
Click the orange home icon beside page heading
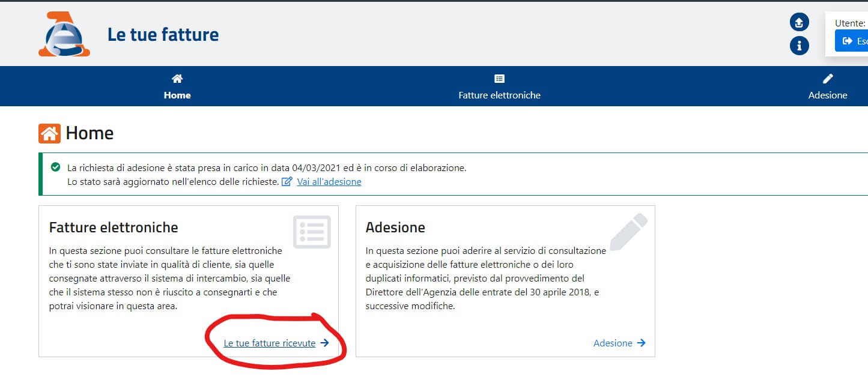point(49,133)
